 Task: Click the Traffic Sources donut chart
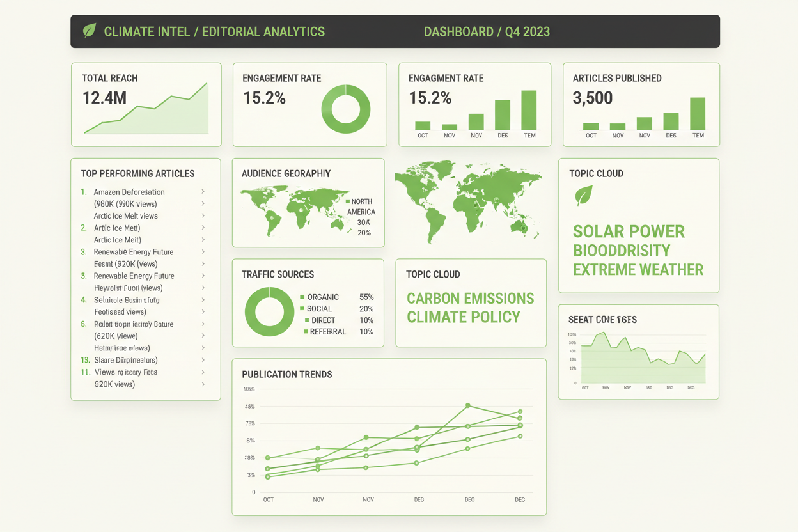[269, 311]
